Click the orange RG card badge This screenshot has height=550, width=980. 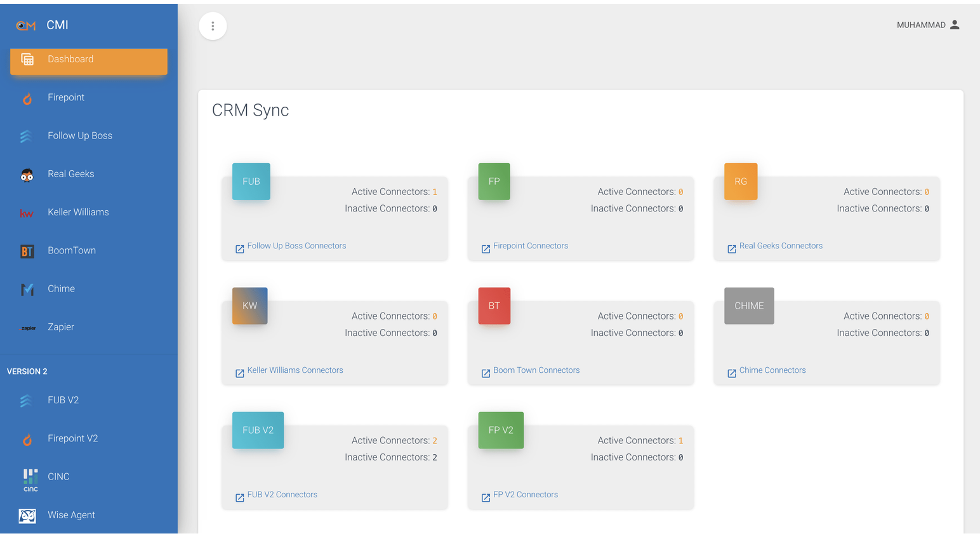coord(741,182)
